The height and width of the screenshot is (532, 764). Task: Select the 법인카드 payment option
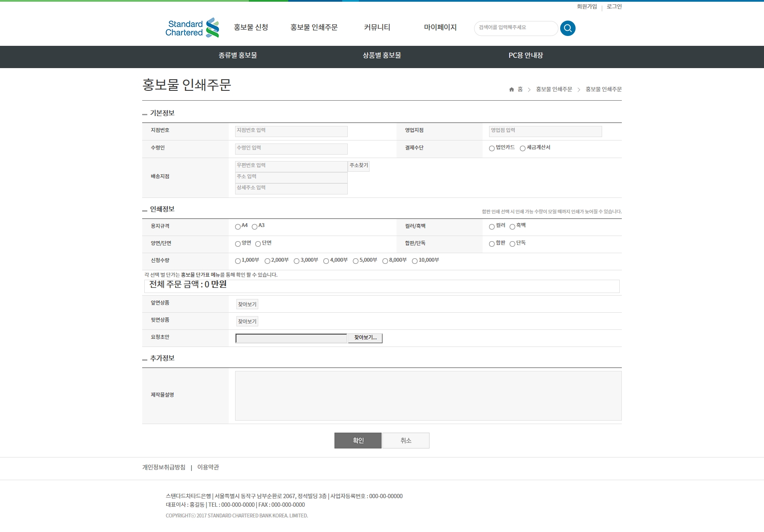(492, 148)
